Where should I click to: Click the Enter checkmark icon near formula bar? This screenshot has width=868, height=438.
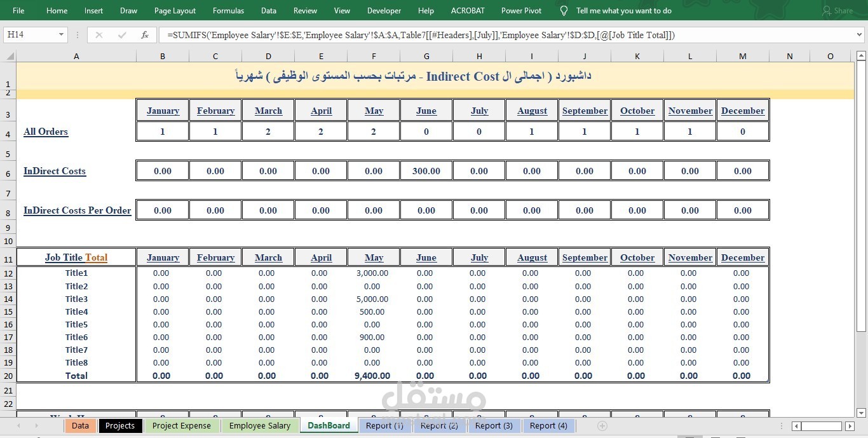click(122, 35)
